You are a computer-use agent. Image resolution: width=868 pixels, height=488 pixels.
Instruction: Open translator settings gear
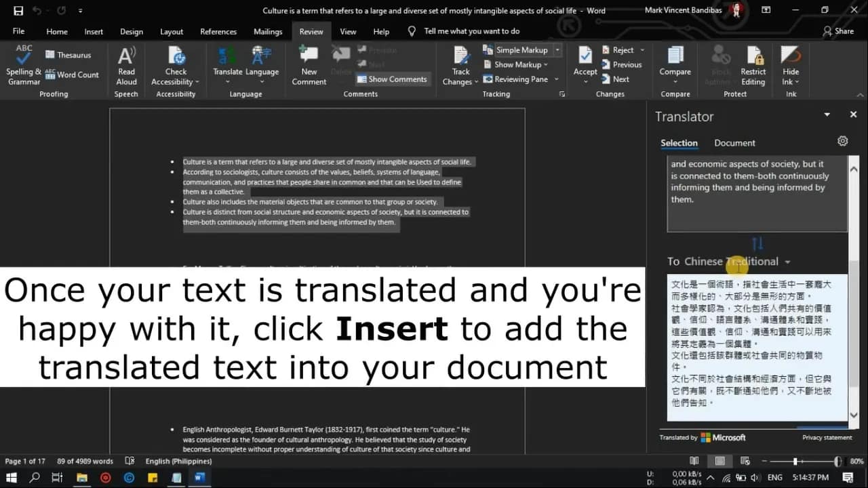[x=842, y=141]
